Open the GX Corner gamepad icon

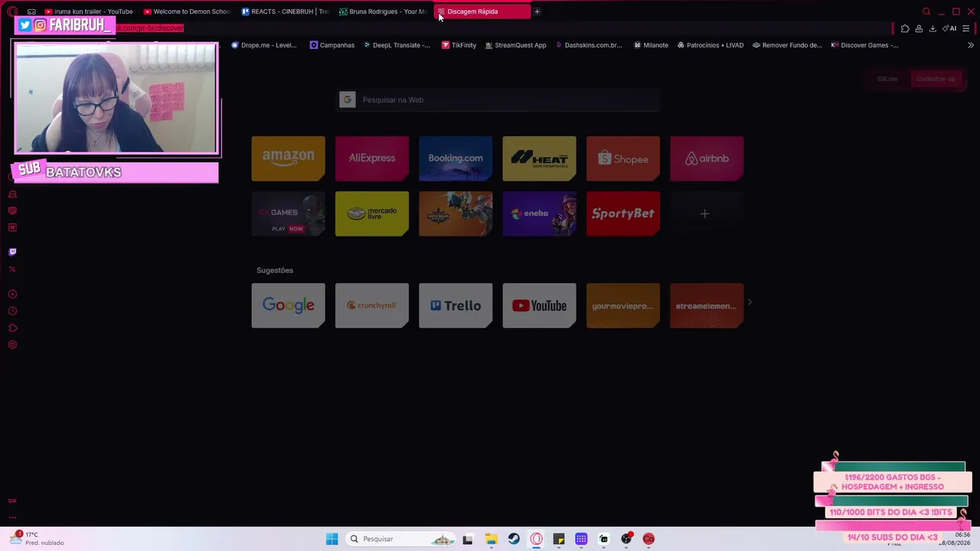click(x=31, y=11)
